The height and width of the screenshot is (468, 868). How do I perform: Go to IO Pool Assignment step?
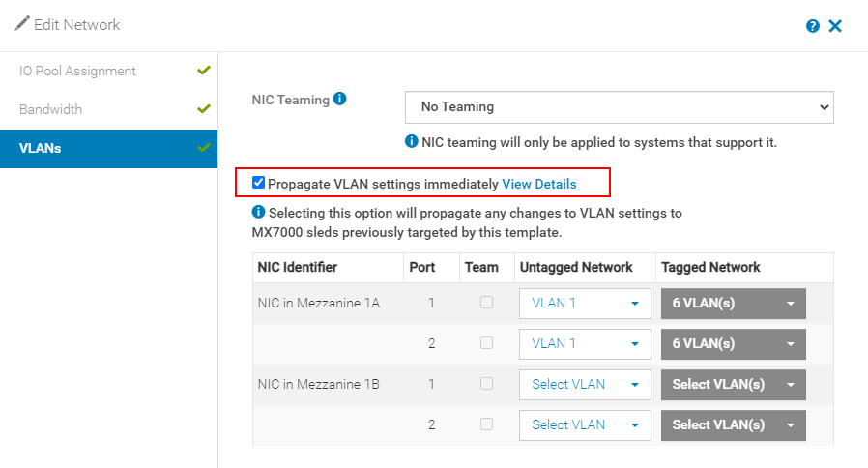point(77,71)
